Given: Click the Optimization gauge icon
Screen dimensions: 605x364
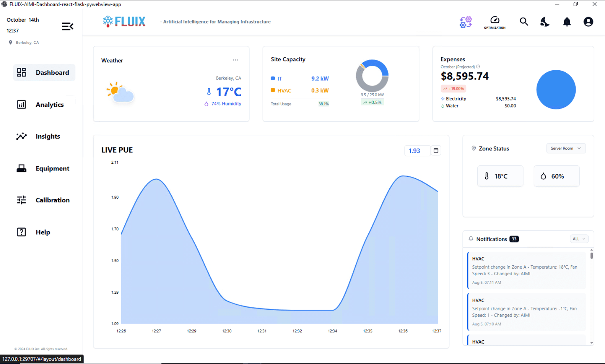Looking at the screenshot, I should coord(495,21).
